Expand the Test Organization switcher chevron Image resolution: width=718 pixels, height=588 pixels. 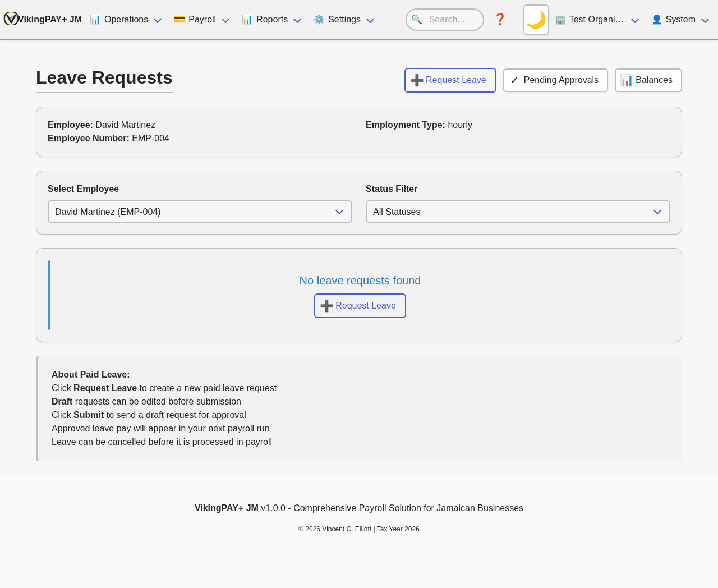(635, 20)
